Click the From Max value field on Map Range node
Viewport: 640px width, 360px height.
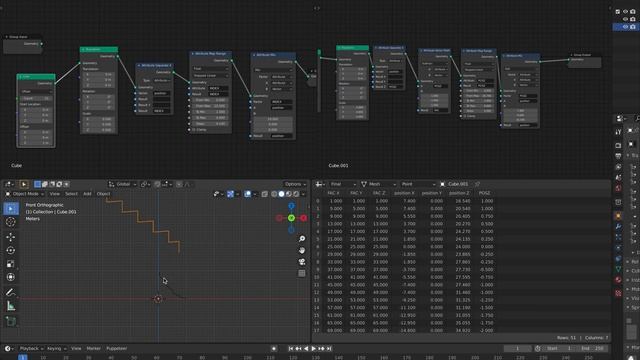tap(211, 106)
